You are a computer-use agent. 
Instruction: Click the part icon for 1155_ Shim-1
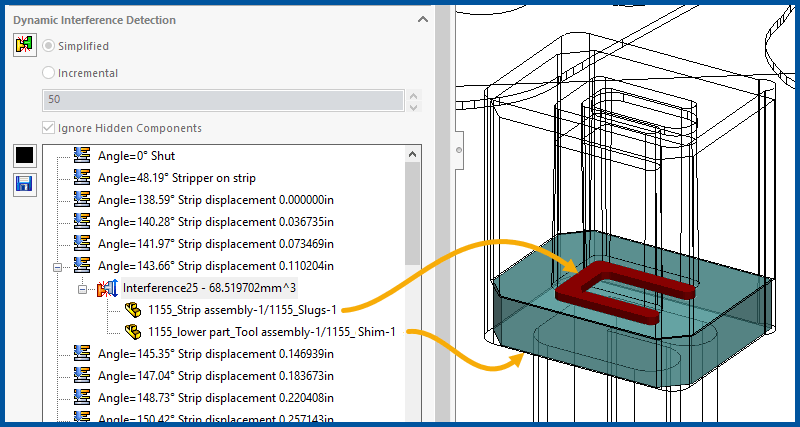132,331
